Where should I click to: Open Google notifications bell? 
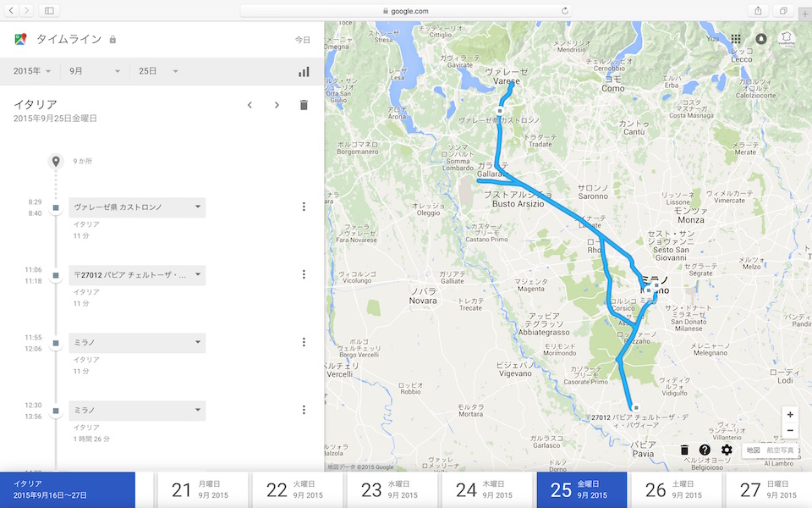[761, 39]
